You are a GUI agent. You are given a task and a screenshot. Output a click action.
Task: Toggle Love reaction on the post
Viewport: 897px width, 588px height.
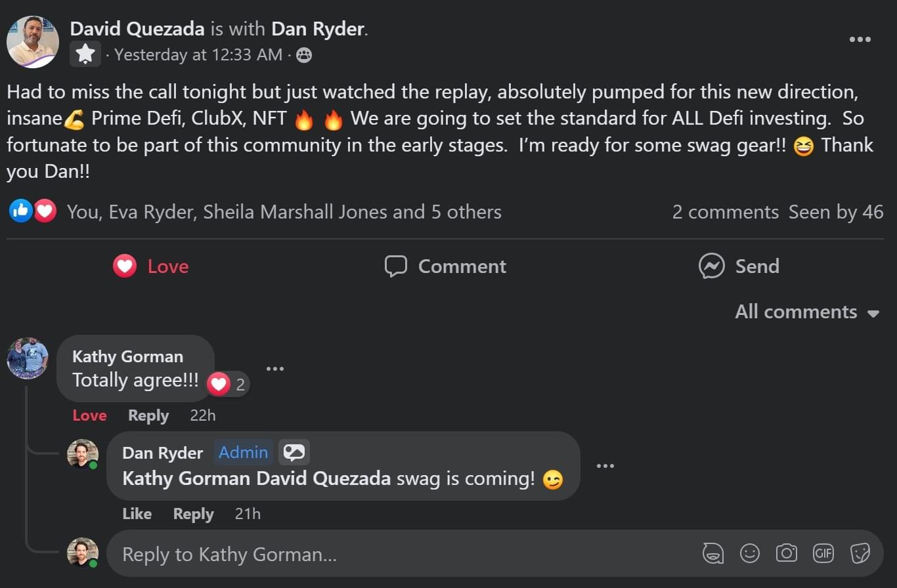[151, 266]
